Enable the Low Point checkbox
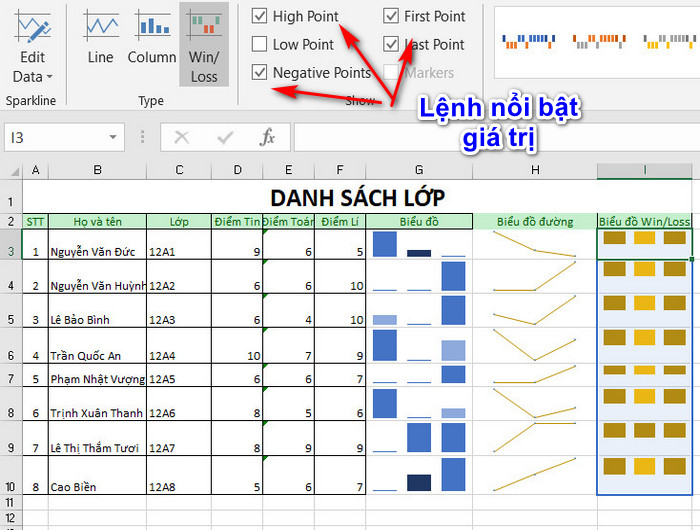The height and width of the screenshot is (530, 700). point(259,44)
